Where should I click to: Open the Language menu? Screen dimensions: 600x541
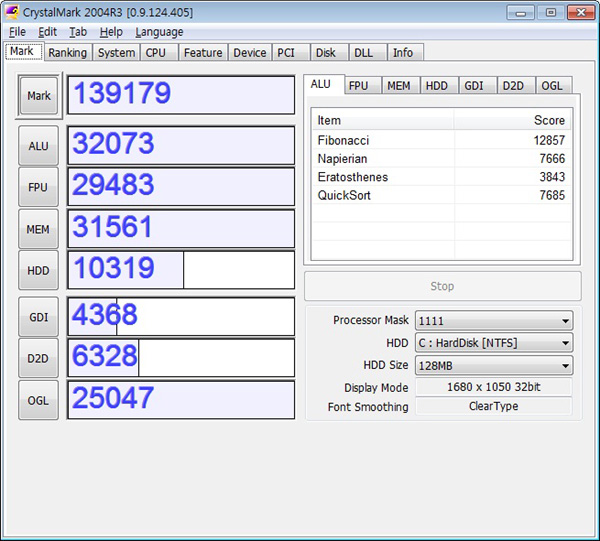point(159,32)
